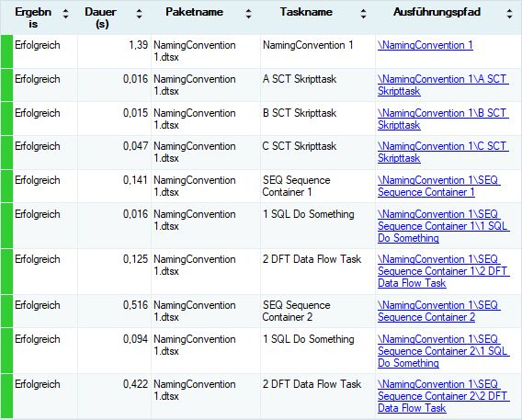Image resolution: width=522 pixels, height=420 pixels.
Task: Select the duration value 0,015
Action: click(x=135, y=113)
